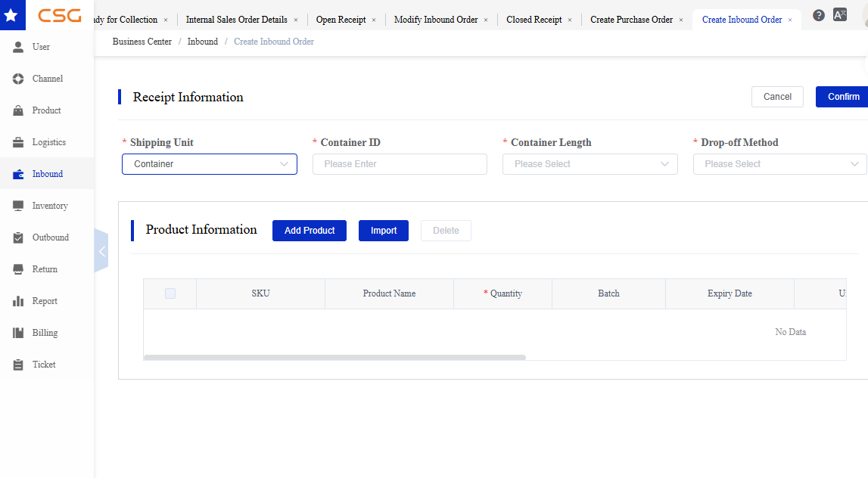868x478 pixels.
Task: Click the Logistics briefcase icon
Action: point(18,142)
